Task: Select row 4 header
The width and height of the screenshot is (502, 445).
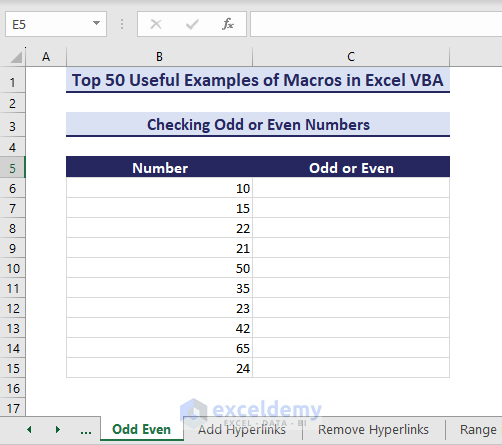Action: (x=12, y=147)
